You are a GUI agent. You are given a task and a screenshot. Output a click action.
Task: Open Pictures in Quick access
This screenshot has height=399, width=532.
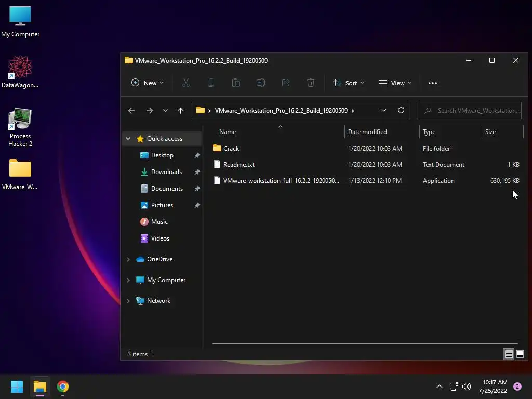(162, 205)
